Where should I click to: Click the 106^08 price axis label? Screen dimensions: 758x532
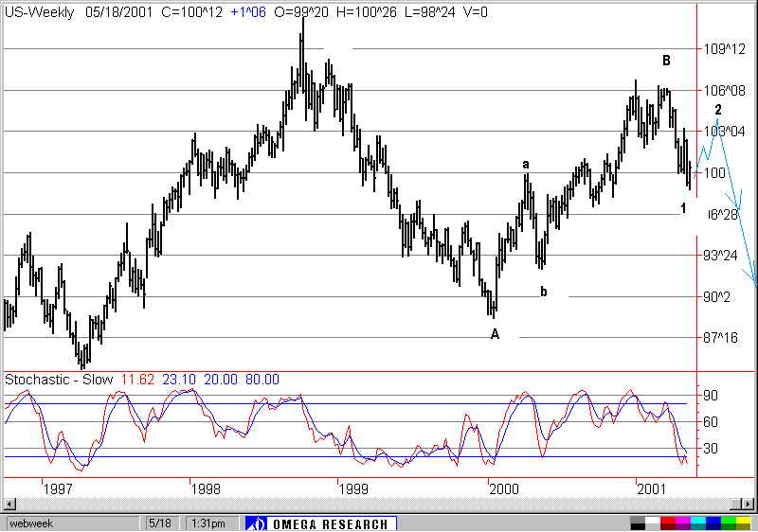(x=724, y=90)
